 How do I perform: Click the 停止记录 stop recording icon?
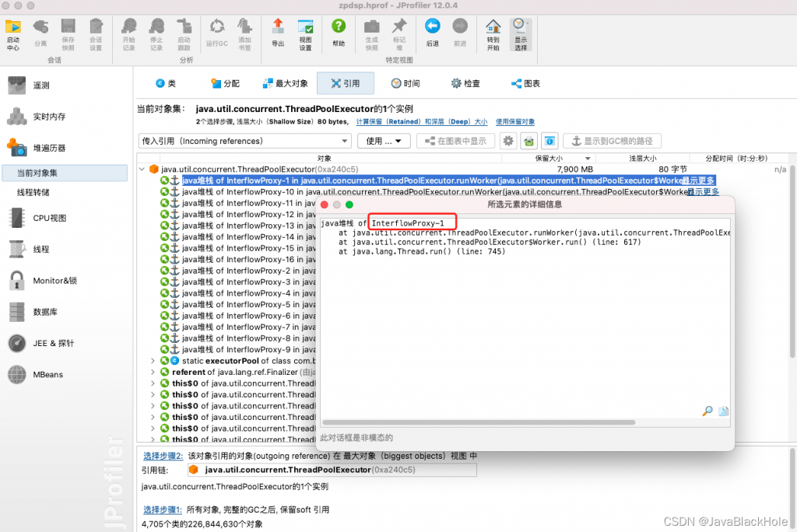[x=156, y=34]
